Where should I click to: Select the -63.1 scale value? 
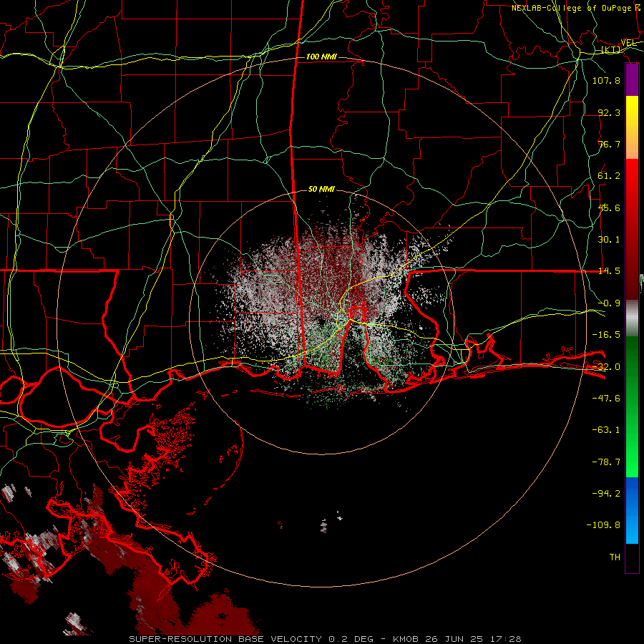pos(606,430)
